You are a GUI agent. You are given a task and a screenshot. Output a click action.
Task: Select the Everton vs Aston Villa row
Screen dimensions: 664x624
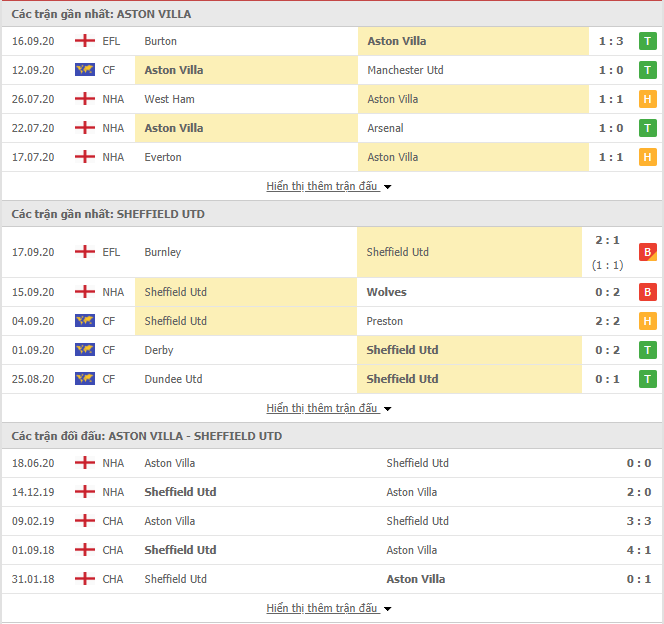[x=332, y=157]
